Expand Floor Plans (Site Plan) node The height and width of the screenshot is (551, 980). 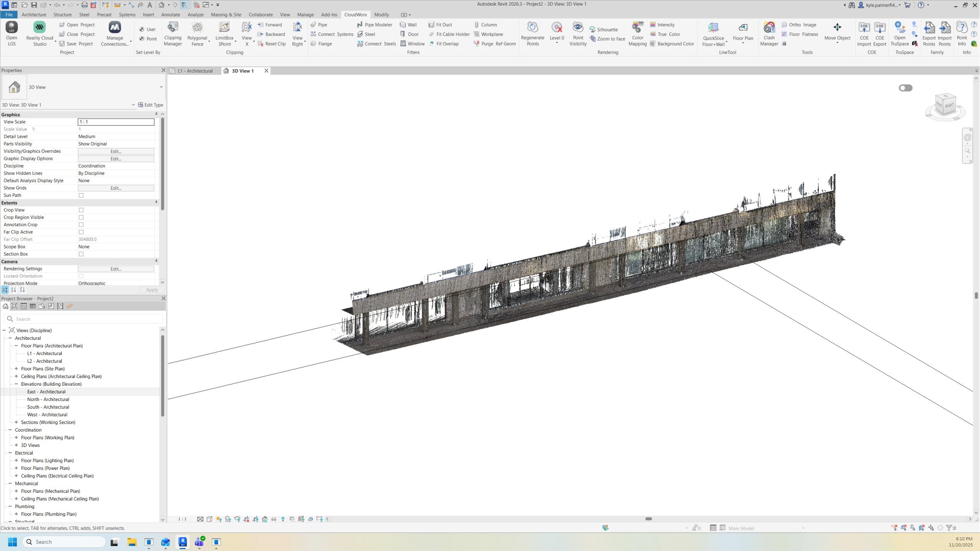point(16,369)
